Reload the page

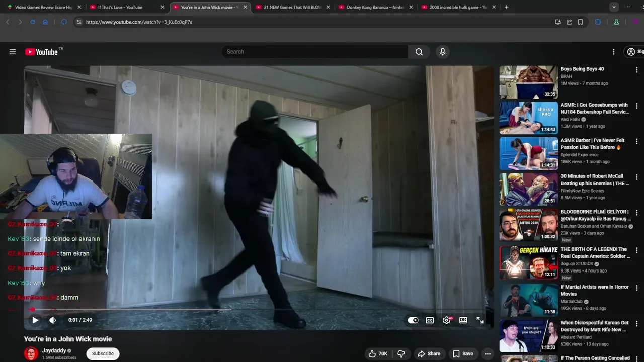33,22
